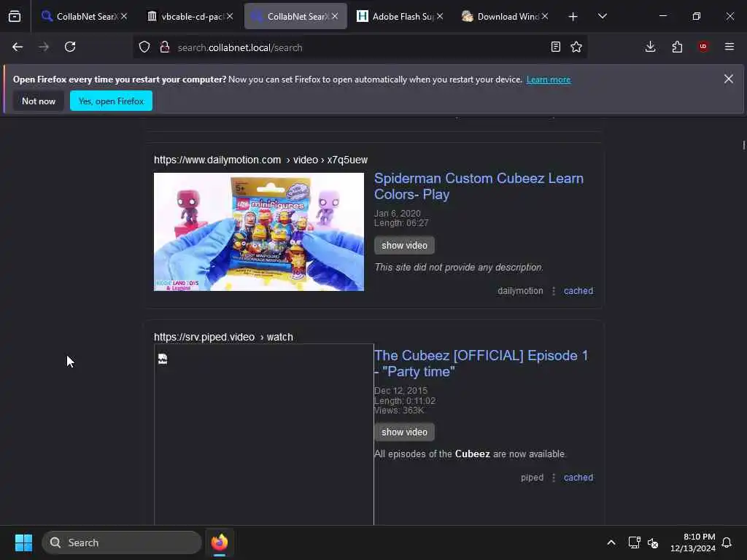This screenshot has height=560, width=747.
Task: Click the Firefox taskbar icon
Action: 219,542
